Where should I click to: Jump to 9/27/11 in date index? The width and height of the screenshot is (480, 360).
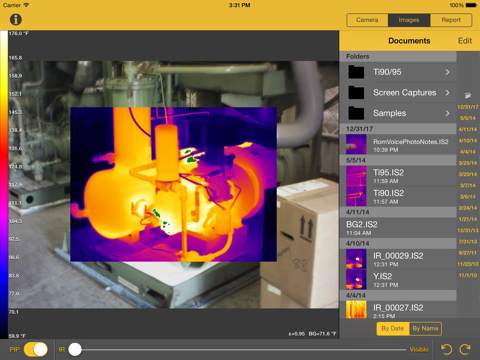[x=468, y=253]
